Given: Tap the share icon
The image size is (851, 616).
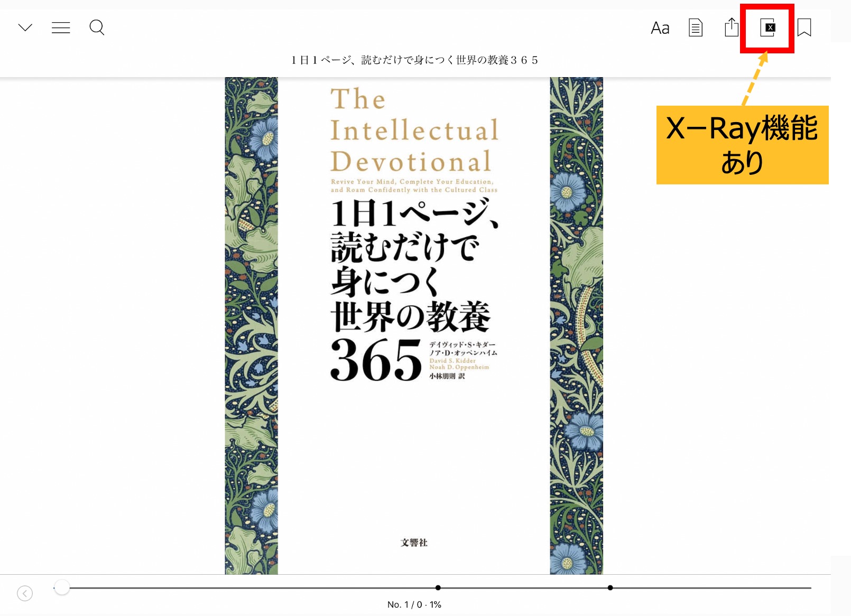Looking at the screenshot, I should point(732,27).
